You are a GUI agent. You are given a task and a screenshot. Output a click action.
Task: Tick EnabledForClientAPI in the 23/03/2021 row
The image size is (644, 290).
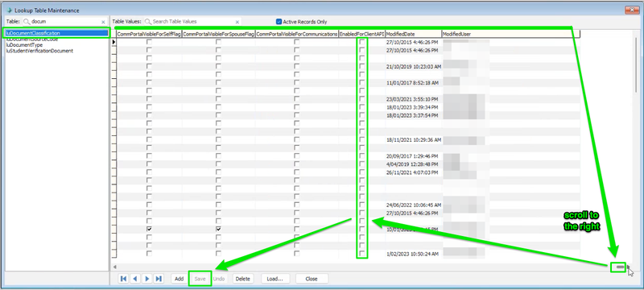(x=361, y=99)
